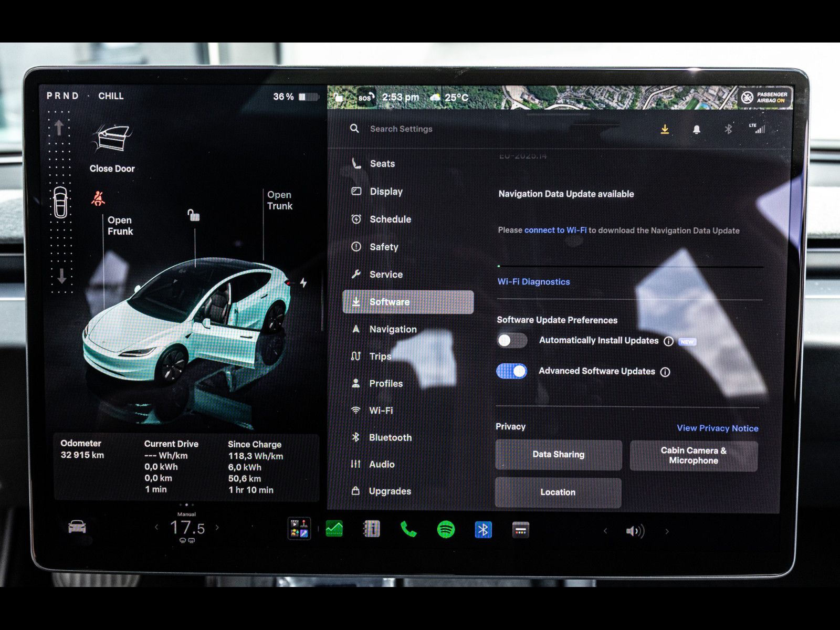Open View Privacy Notice link
The width and height of the screenshot is (840, 630).
(718, 428)
